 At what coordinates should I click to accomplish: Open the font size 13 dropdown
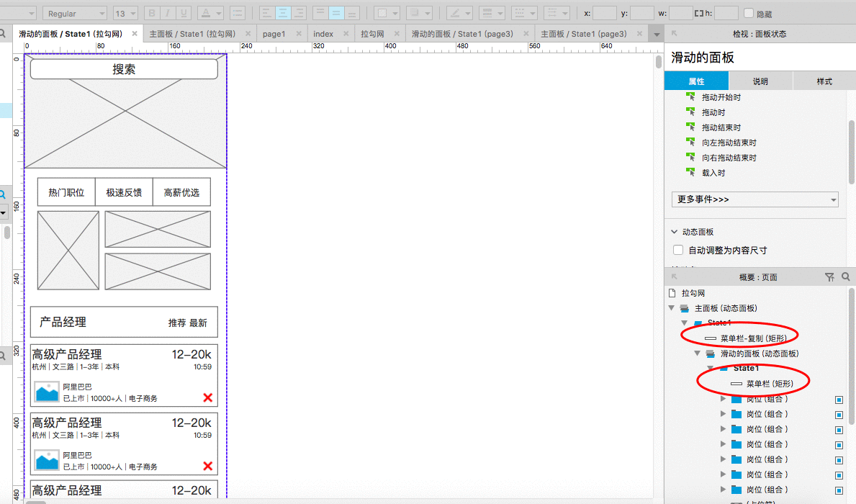click(125, 13)
